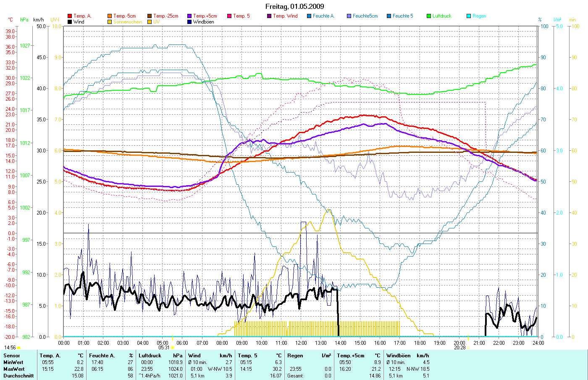The width and height of the screenshot is (588, 380).
Task: Click the 05:31 sunrise marker on time axis
Action: pos(164,348)
